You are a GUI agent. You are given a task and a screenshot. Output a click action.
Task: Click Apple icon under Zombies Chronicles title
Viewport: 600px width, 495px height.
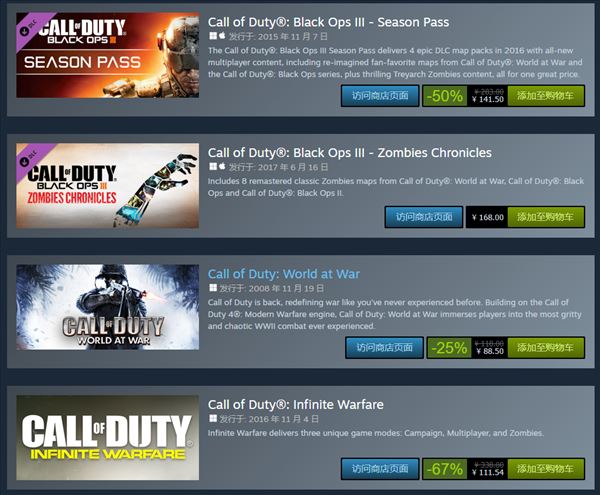click(x=222, y=167)
